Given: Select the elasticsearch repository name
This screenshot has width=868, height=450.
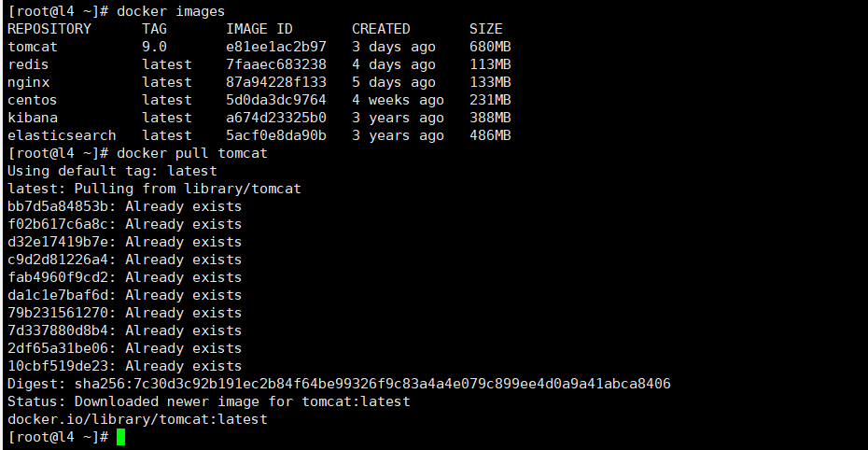Looking at the screenshot, I should (x=62, y=135).
